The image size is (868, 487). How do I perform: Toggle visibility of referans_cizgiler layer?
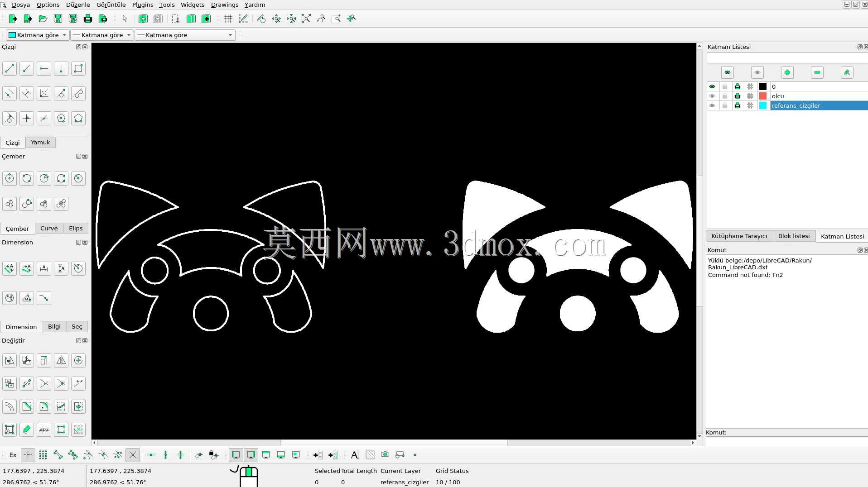coord(712,105)
